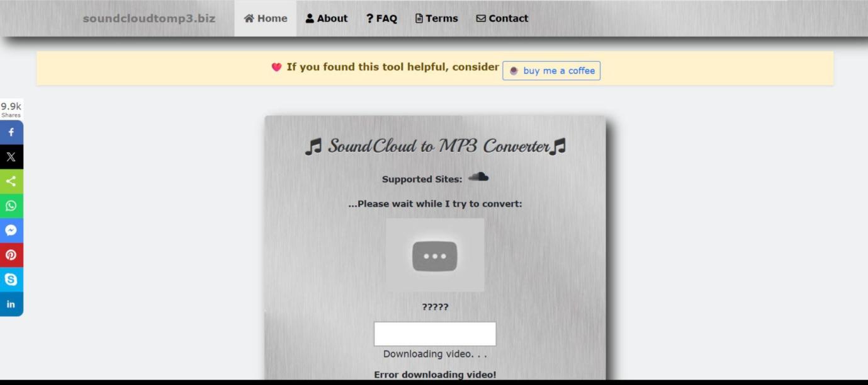Share page via Facebook icon
Image resolution: width=868 pixels, height=385 pixels.
pos(11,132)
